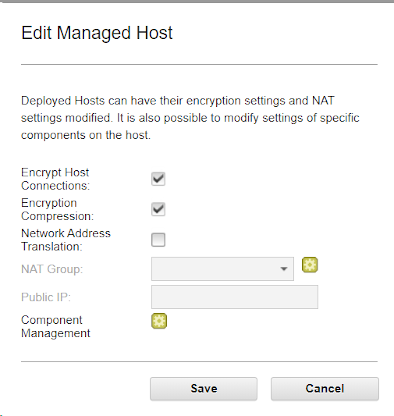
Task: Click the Deployed Hosts description paragraph
Action: click(x=190, y=118)
